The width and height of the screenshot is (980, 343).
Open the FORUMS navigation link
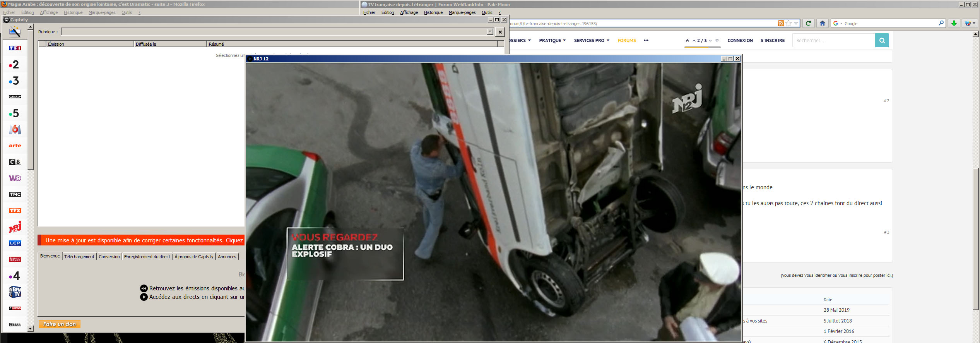[x=626, y=40]
